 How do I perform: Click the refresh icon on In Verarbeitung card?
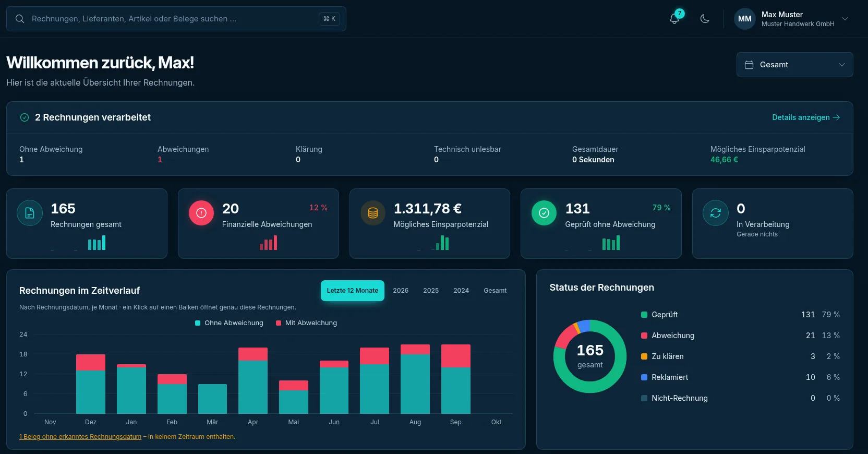(x=716, y=213)
